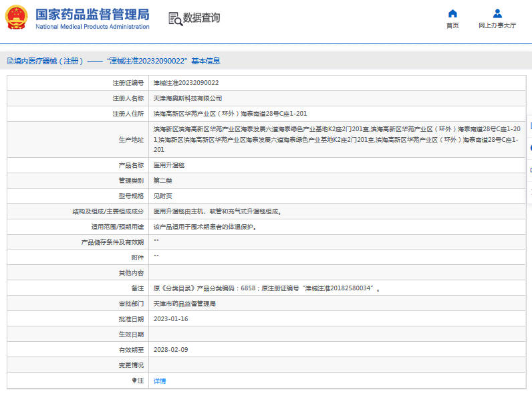Click the 注册证编号 row label
Image resolution: width=532 pixels, height=394 pixels.
click(128, 83)
